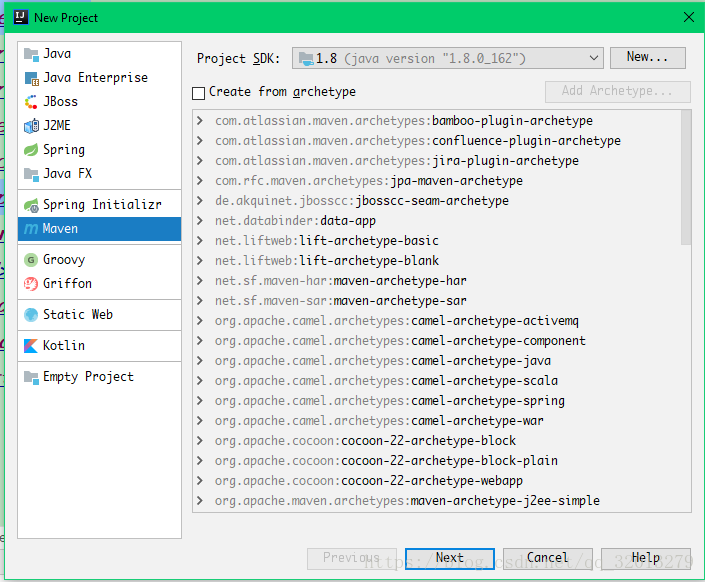Click the Previous button
This screenshot has height=582, width=705.
point(352,559)
